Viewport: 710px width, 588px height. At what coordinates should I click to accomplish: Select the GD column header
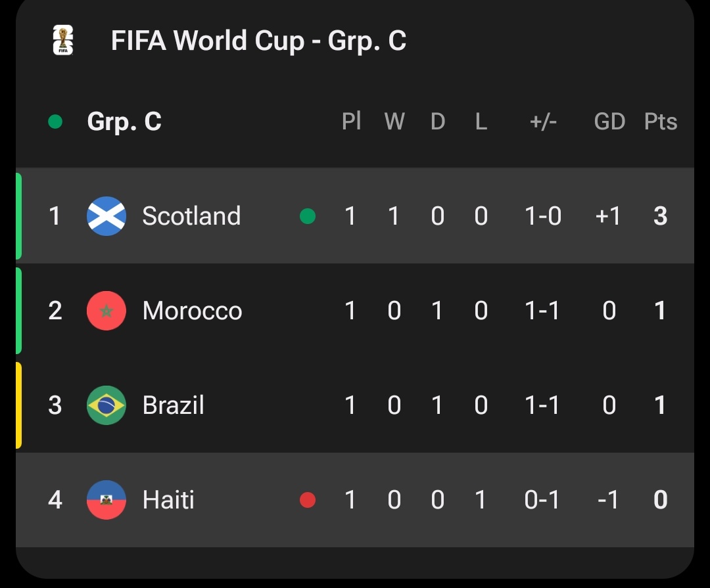[609, 122]
